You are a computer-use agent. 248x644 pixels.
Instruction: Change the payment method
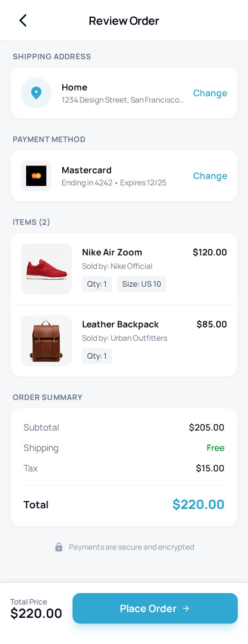click(210, 176)
